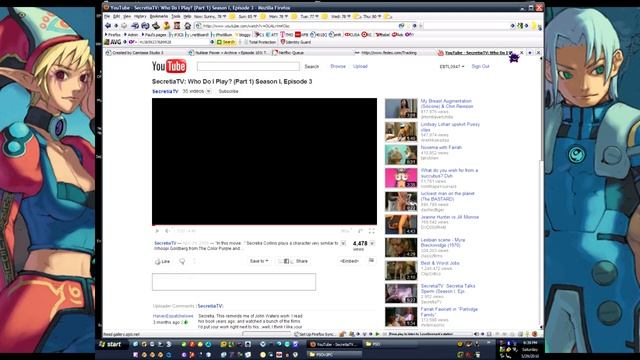Click the YouTube Search button
The image size is (640, 360).
(311, 66)
